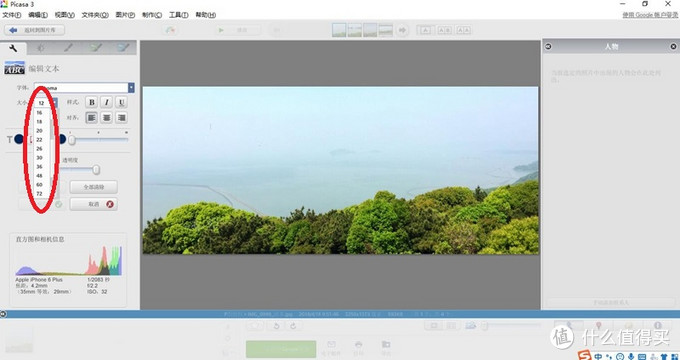The width and height of the screenshot is (680, 360).
Task: Click the histogram graph
Action: (x=69, y=260)
